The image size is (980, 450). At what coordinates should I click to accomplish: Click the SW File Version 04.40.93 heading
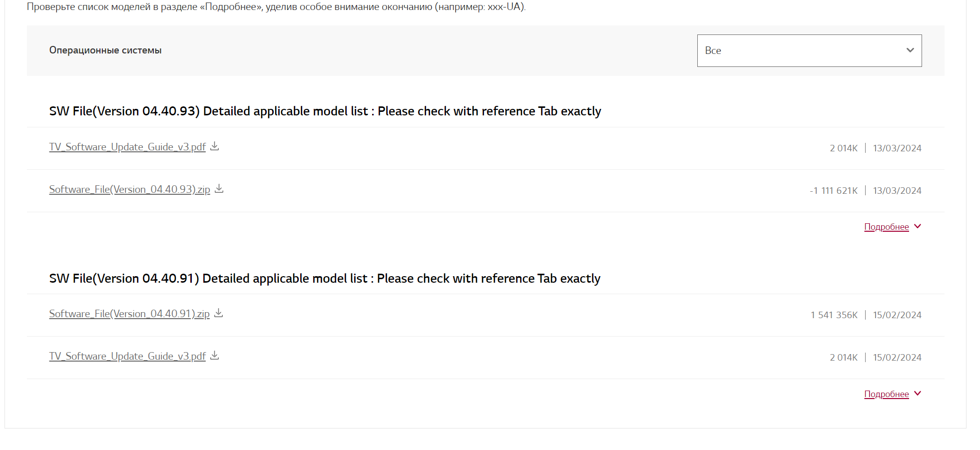click(325, 111)
